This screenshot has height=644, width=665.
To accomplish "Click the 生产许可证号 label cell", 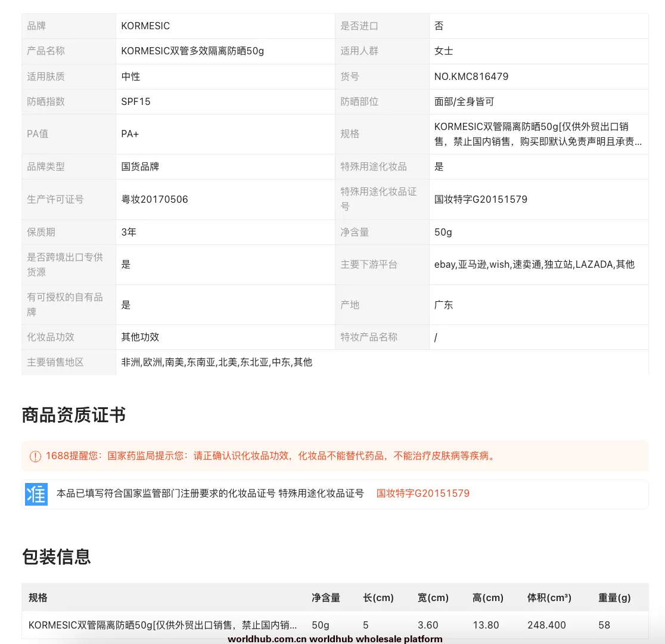I will 69,200.
